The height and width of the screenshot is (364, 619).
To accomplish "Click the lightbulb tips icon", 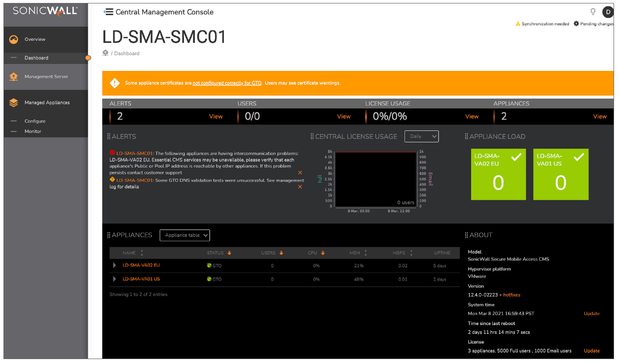I will [593, 12].
